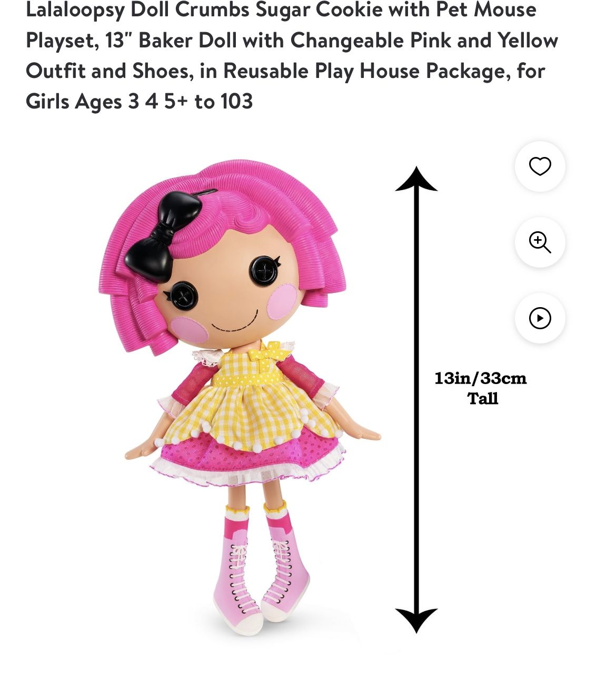
Task: Select the 13in/33cm height label
Action: 480,378
